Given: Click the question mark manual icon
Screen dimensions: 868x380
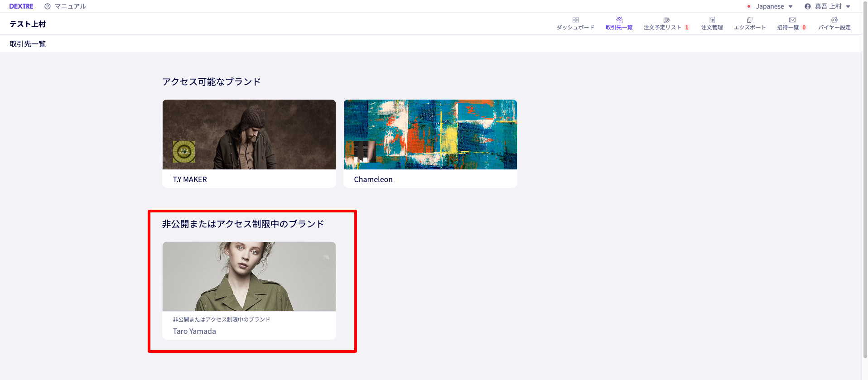Looking at the screenshot, I should pos(48,6).
